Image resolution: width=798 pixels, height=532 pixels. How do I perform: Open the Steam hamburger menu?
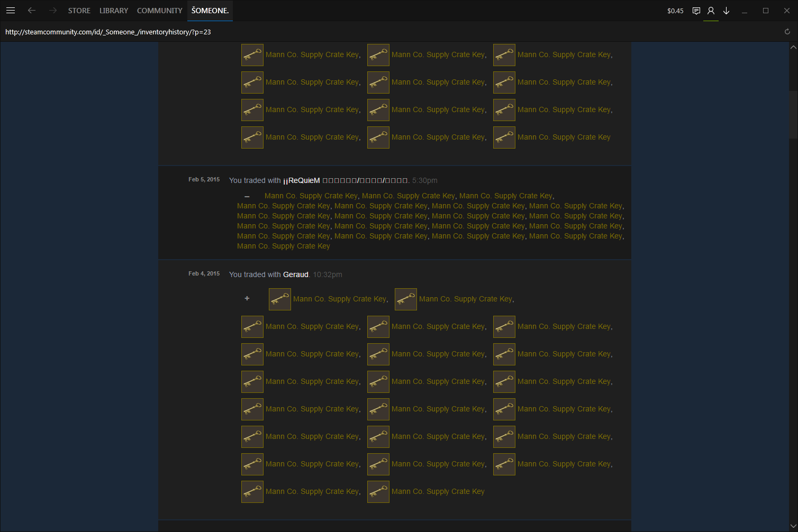coord(11,11)
